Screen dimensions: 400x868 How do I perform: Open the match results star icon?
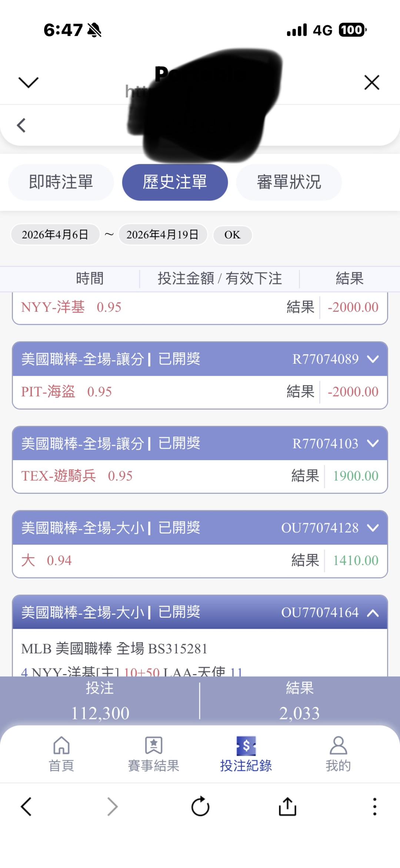tap(154, 745)
